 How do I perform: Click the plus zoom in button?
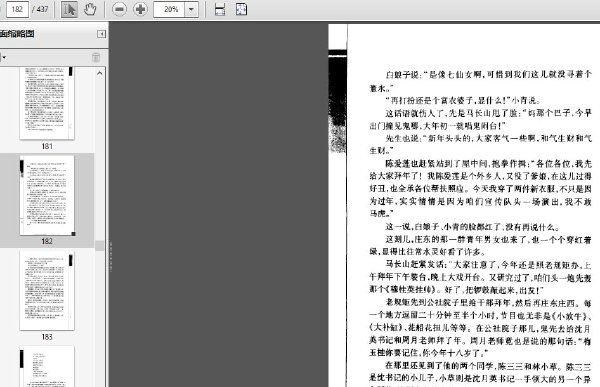140,9
